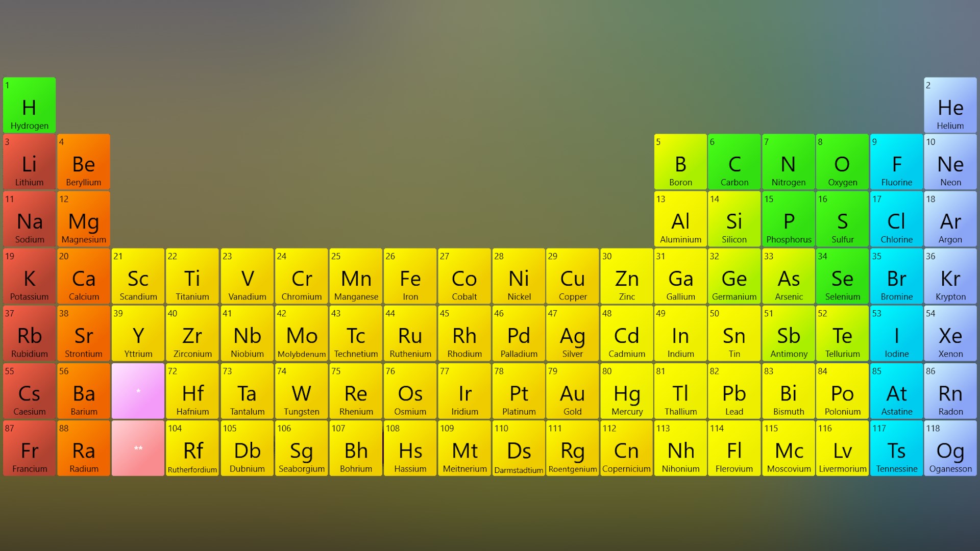This screenshot has width=980, height=551.
Task: Select the Oganesson element tile
Action: [950, 448]
